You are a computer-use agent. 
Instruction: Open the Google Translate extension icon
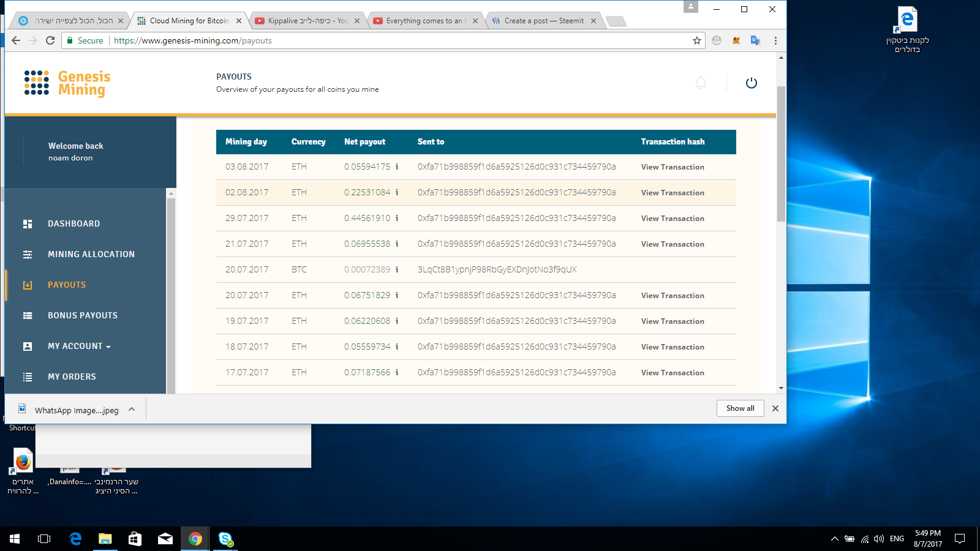point(755,40)
